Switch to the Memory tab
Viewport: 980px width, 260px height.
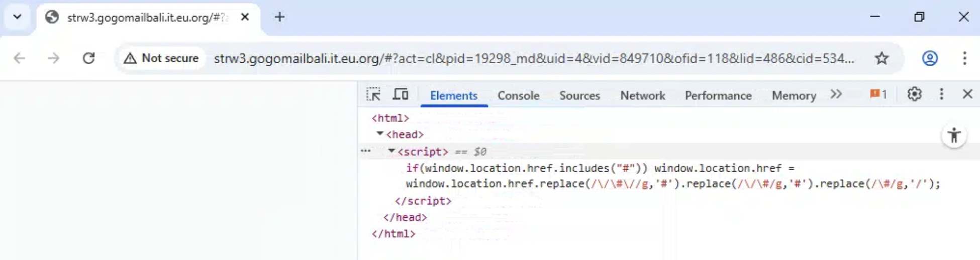click(x=794, y=95)
